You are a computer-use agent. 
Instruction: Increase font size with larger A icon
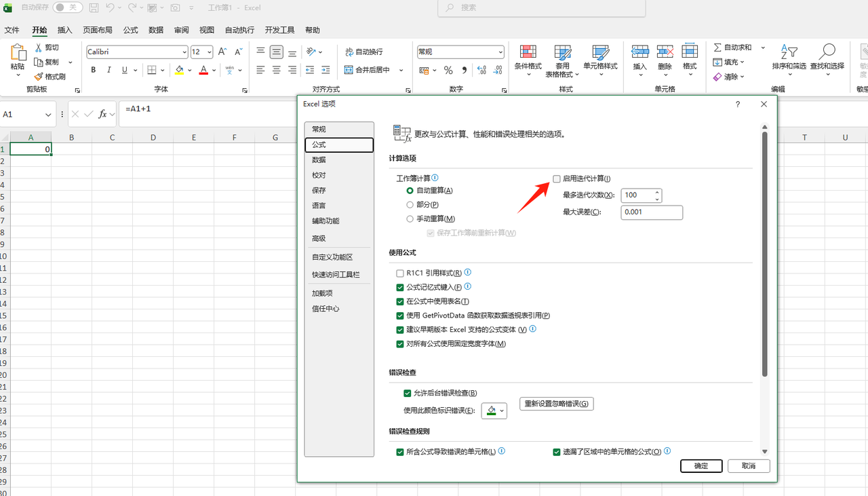[x=222, y=52]
